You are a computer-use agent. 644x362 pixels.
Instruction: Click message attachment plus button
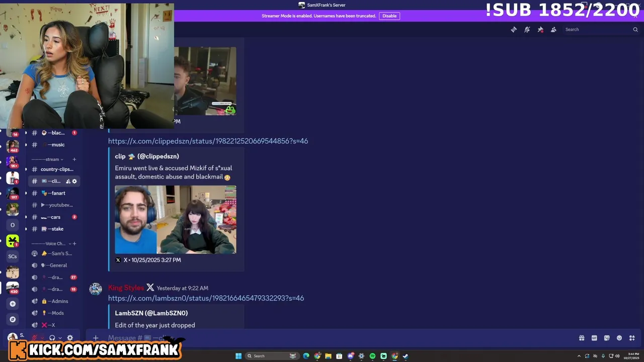pos(96,338)
